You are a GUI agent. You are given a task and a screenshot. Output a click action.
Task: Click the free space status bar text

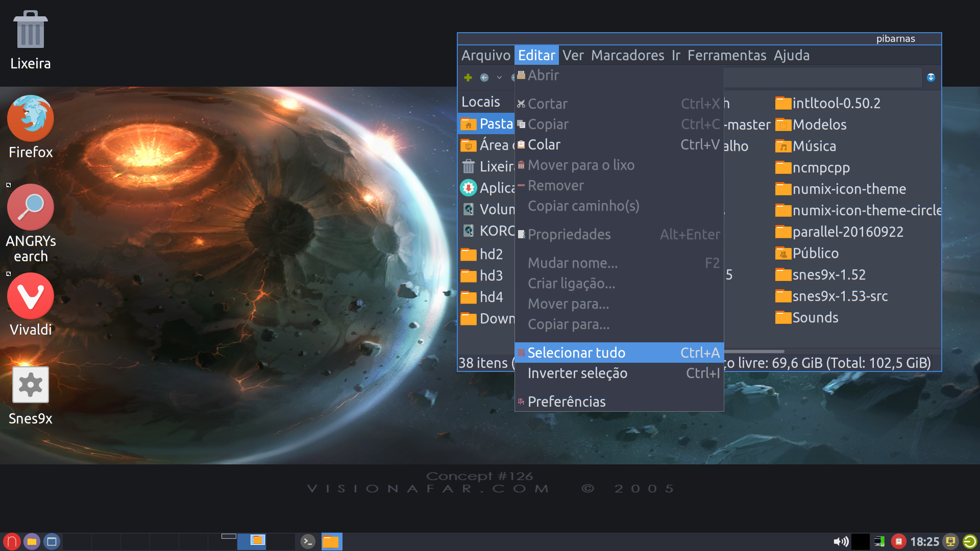point(827,363)
